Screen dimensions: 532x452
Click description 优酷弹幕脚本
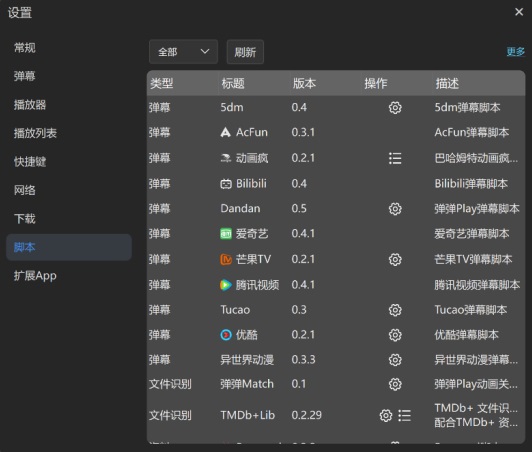tap(467, 335)
